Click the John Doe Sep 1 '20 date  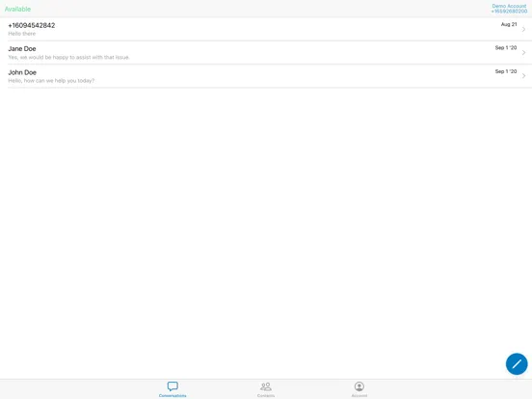pyautogui.click(x=506, y=71)
